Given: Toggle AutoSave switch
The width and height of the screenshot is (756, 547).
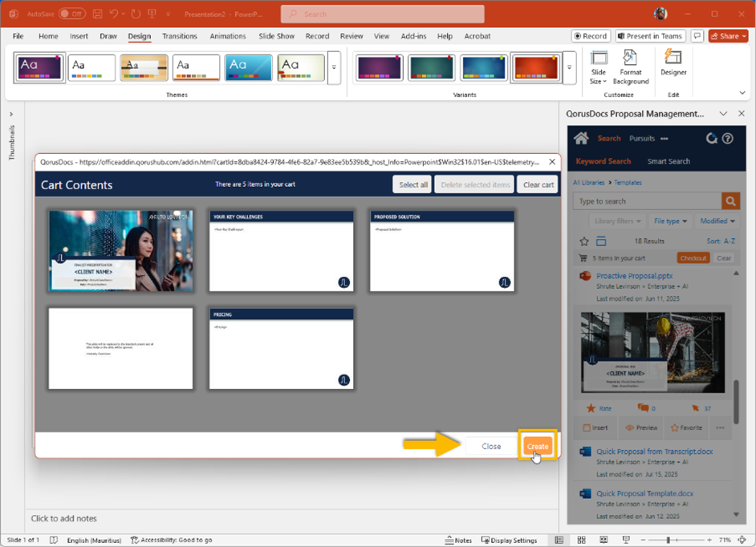Looking at the screenshot, I should (72, 14).
